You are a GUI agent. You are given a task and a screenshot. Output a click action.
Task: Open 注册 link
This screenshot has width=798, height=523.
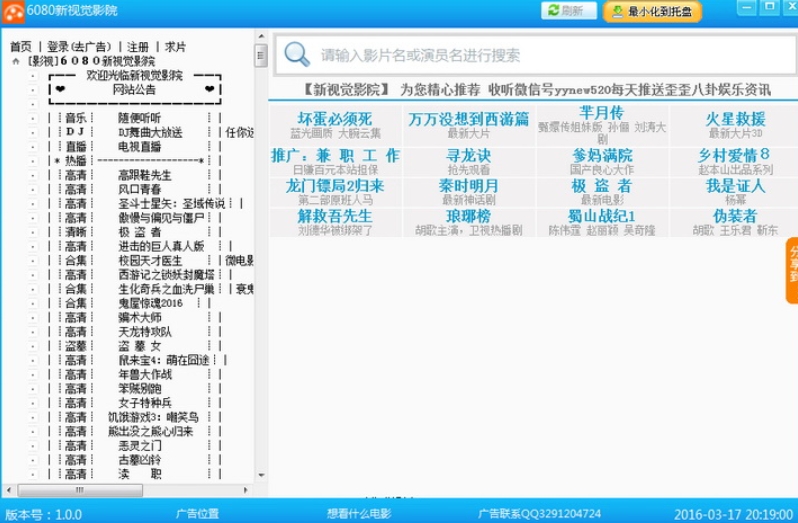(137, 47)
